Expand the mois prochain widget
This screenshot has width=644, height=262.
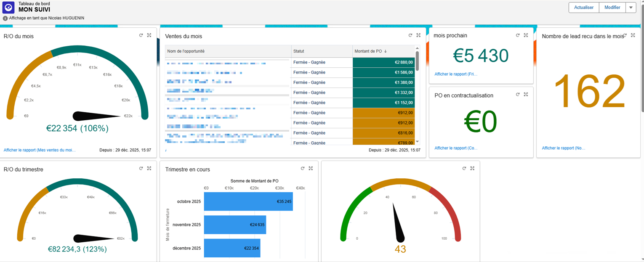526,35
